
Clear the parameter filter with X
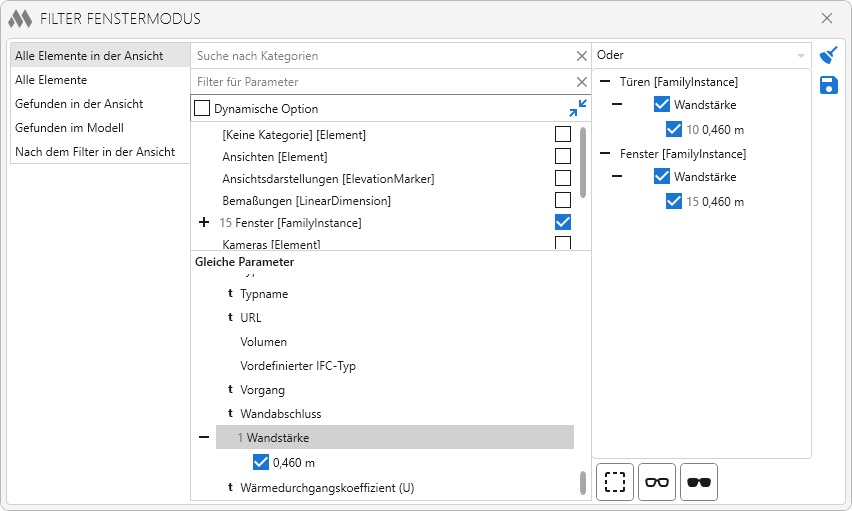582,82
